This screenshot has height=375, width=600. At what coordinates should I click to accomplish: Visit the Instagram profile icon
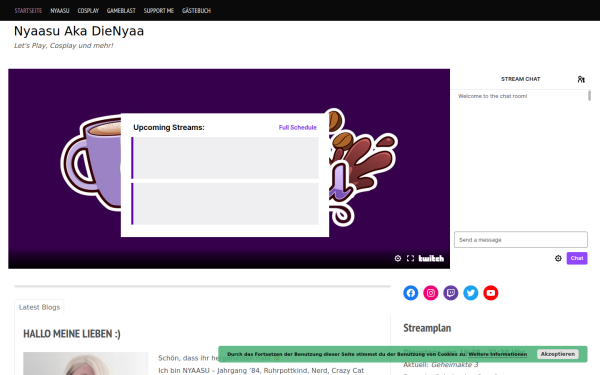[430, 293]
